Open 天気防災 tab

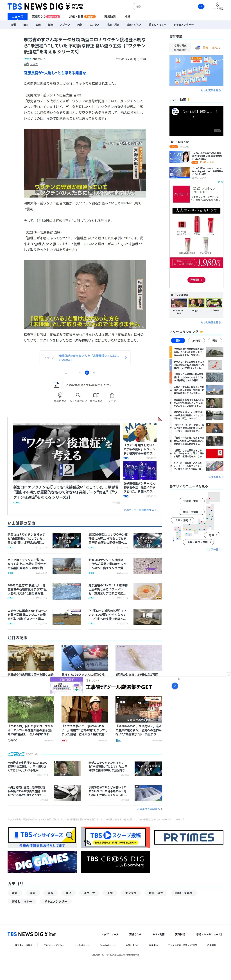click(110, 16)
